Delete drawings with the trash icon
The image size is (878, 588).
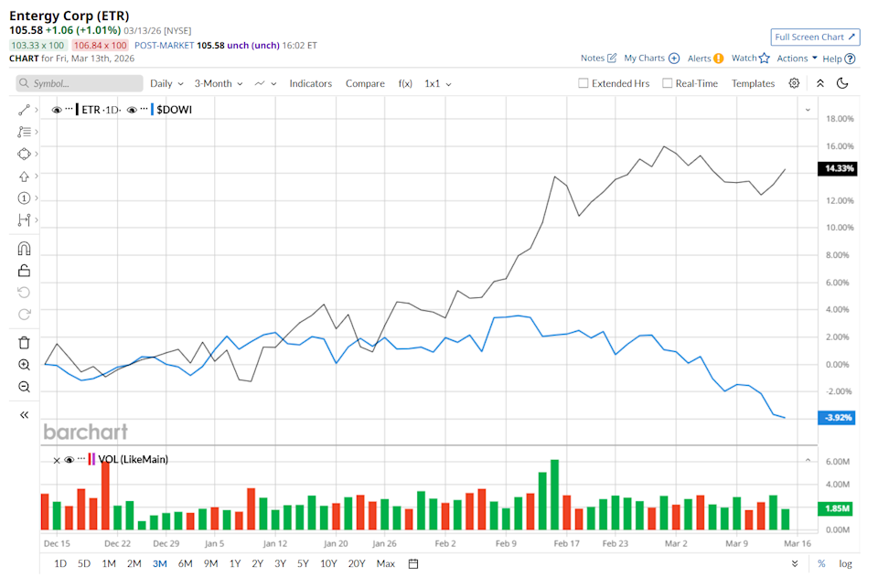pyautogui.click(x=25, y=343)
